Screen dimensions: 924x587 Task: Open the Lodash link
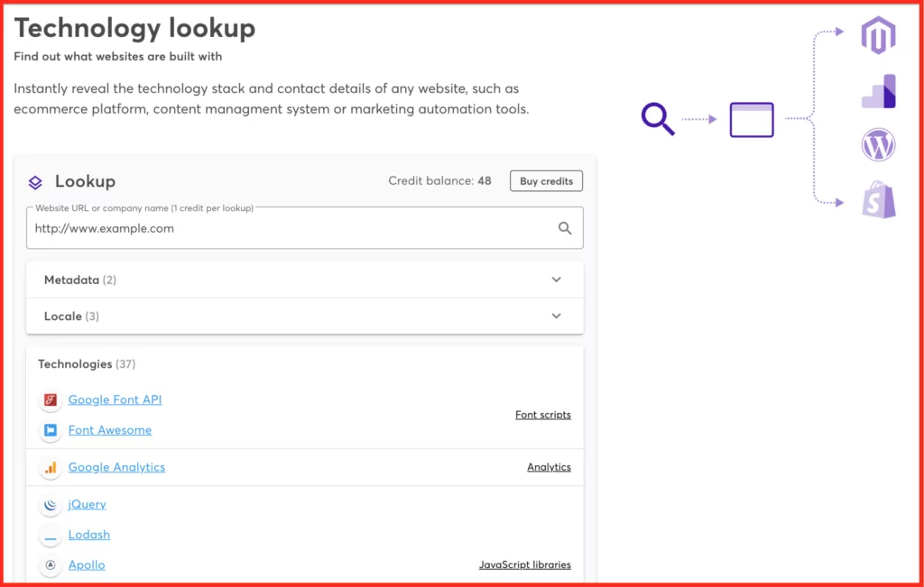pos(89,535)
